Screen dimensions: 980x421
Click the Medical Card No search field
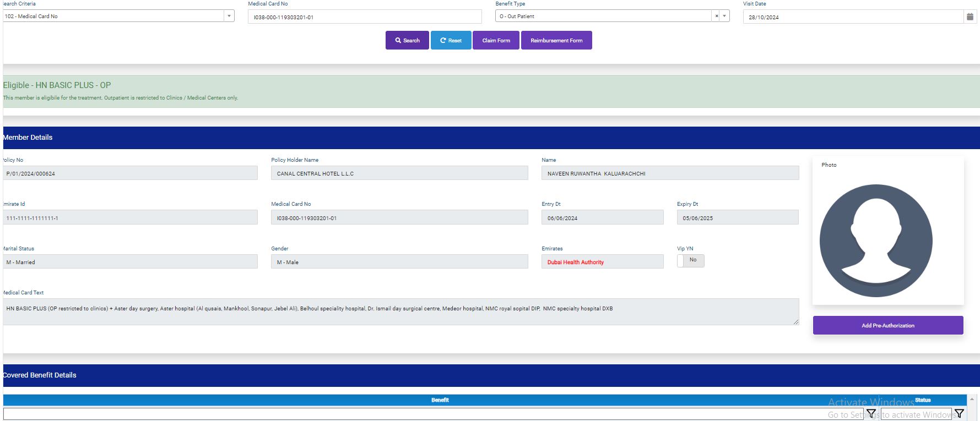[x=364, y=17]
